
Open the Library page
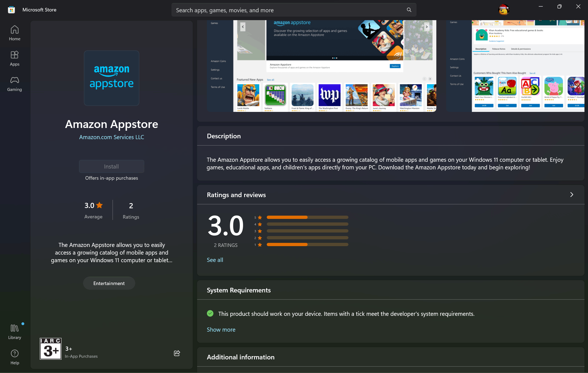14,332
